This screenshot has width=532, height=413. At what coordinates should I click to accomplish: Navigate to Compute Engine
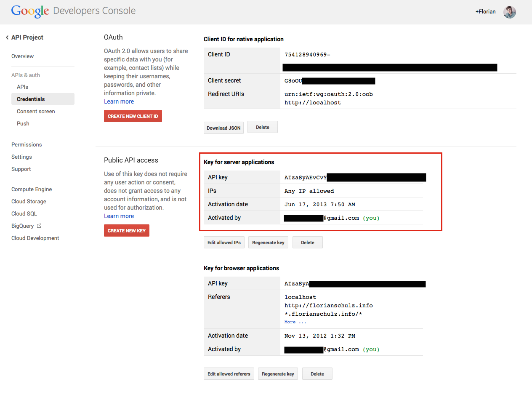coord(32,189)
